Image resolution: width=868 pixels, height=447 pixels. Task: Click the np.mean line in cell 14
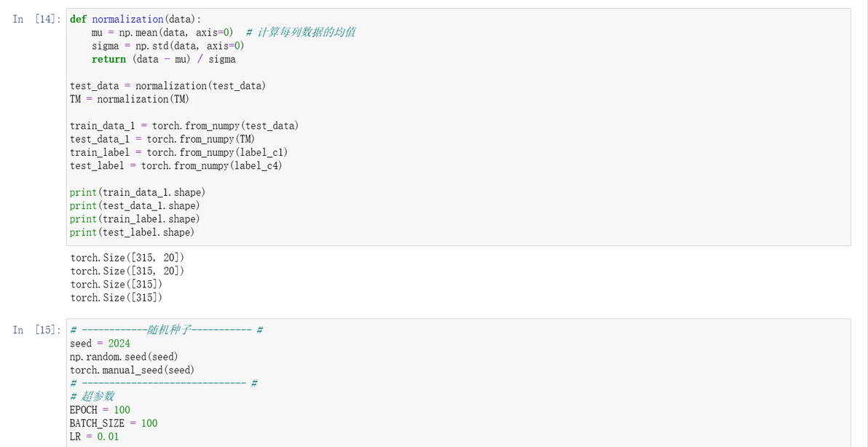click(223, 33)
